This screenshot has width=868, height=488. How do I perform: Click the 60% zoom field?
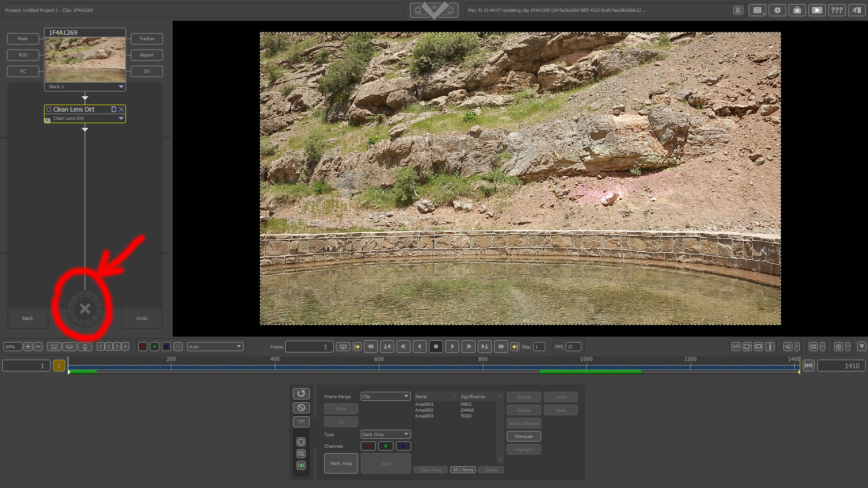point(13,347)
